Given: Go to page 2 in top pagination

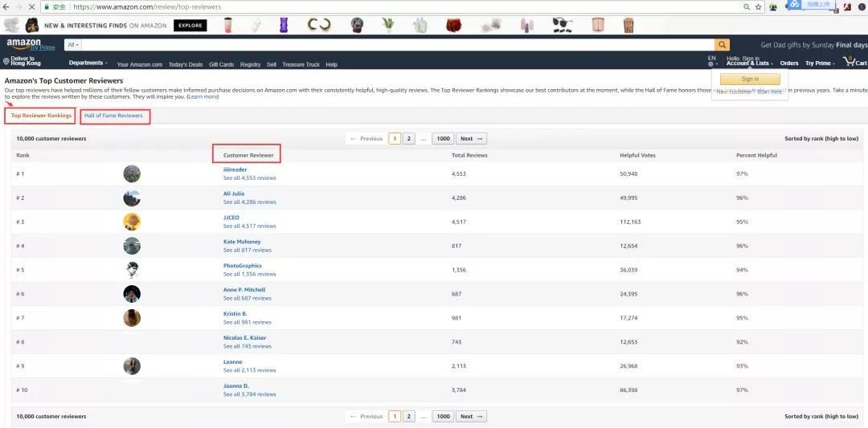Looking at the screenshot, I should pyautogui.click(x=408, y=139).
